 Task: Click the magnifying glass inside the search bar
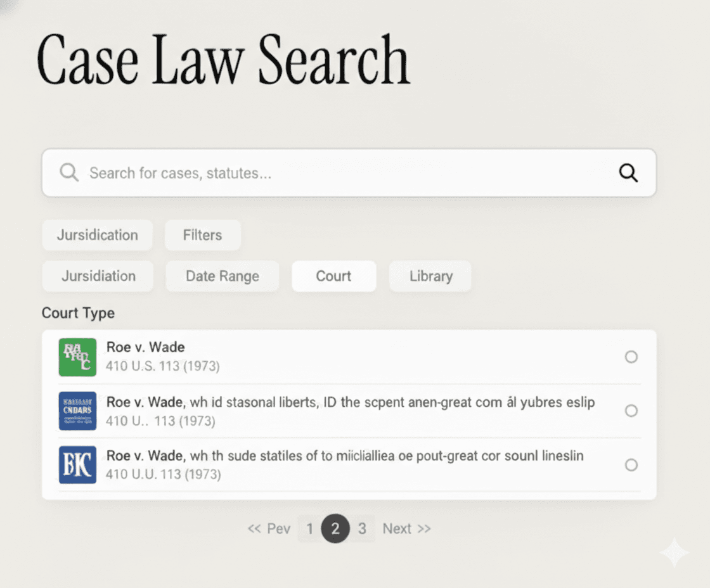point(68,172)
